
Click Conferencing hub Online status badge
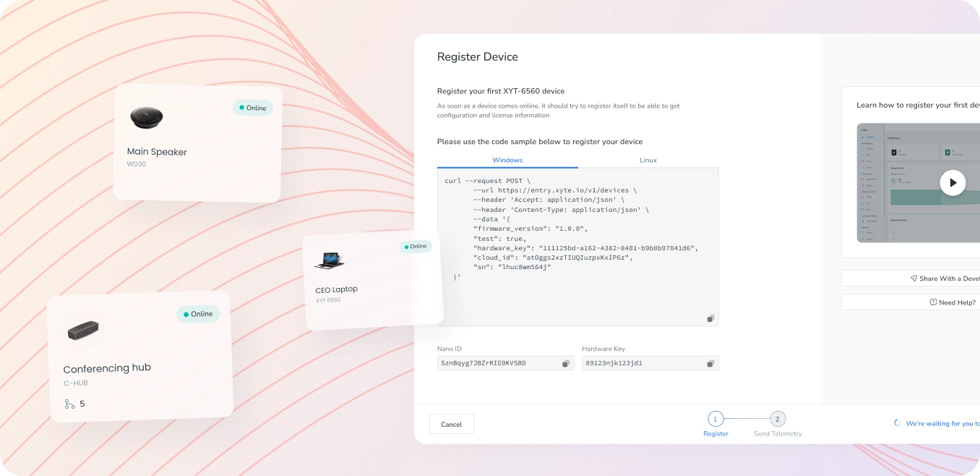[x=198, y=314]
